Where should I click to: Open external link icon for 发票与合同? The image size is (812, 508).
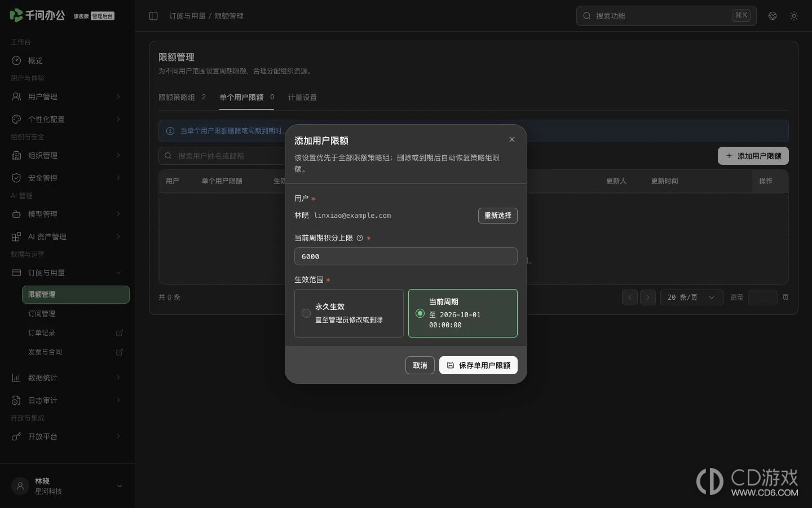click(x=120, y=352)
